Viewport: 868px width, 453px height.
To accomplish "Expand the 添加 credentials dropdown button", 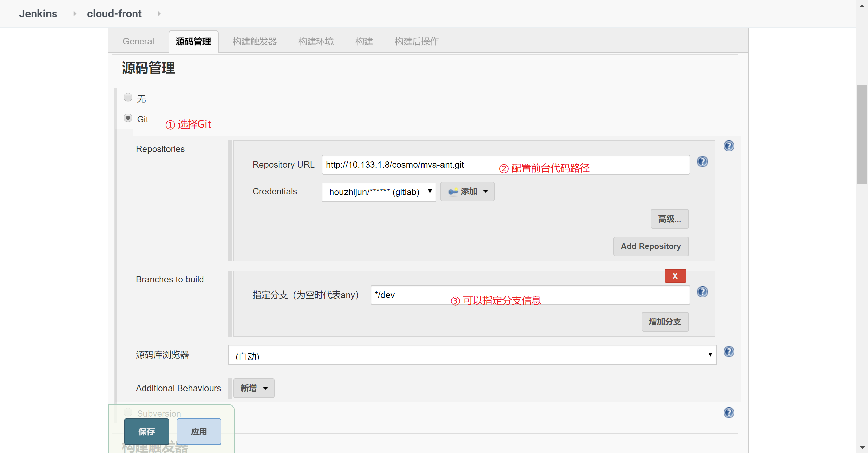I will tap(467, 191).
